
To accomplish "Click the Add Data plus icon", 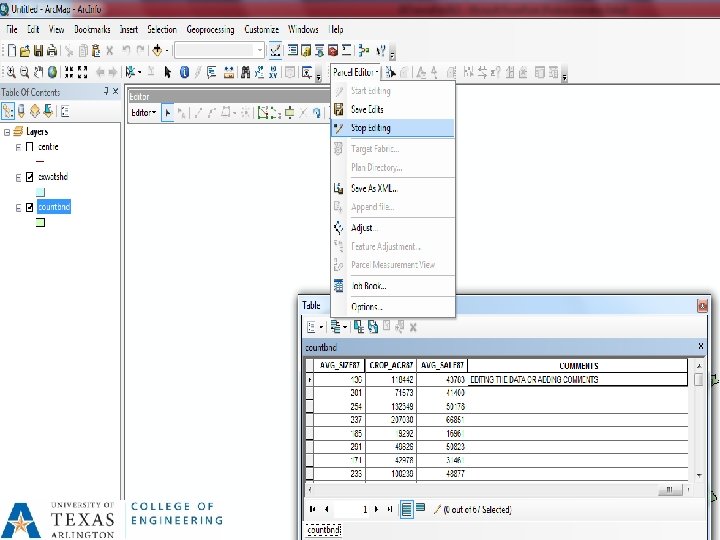I will click(157, 50).
